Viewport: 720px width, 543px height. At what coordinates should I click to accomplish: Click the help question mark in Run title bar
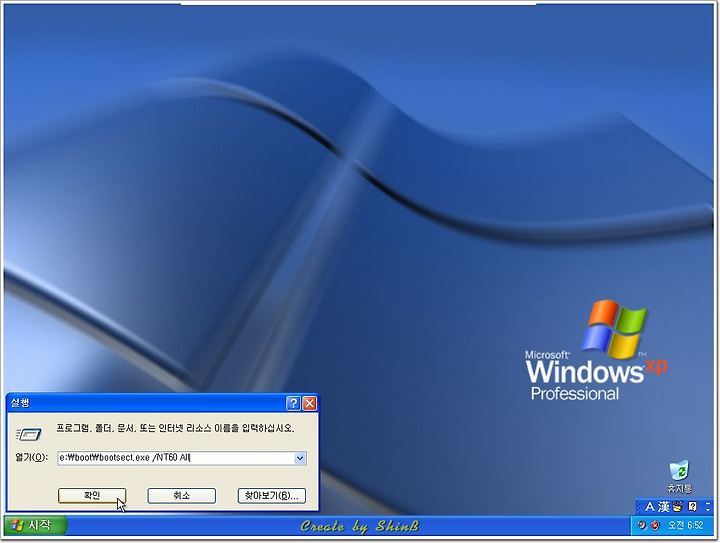(293, 403)
